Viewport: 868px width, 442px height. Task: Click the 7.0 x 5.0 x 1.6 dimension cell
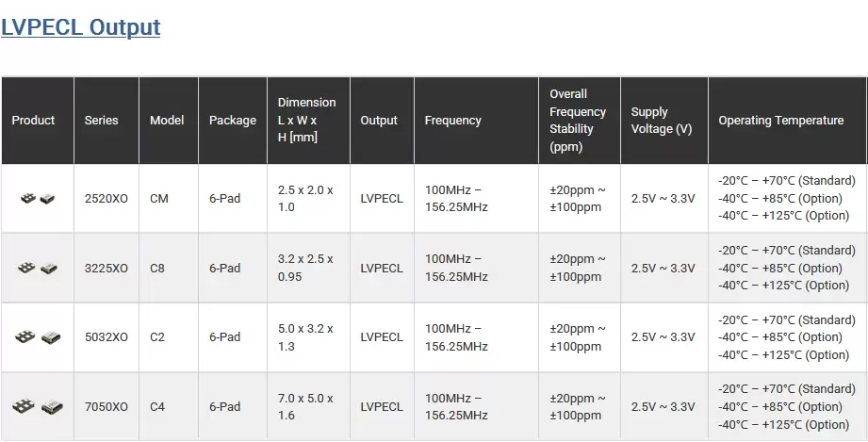pyautogui.click(x=305, y=407)
